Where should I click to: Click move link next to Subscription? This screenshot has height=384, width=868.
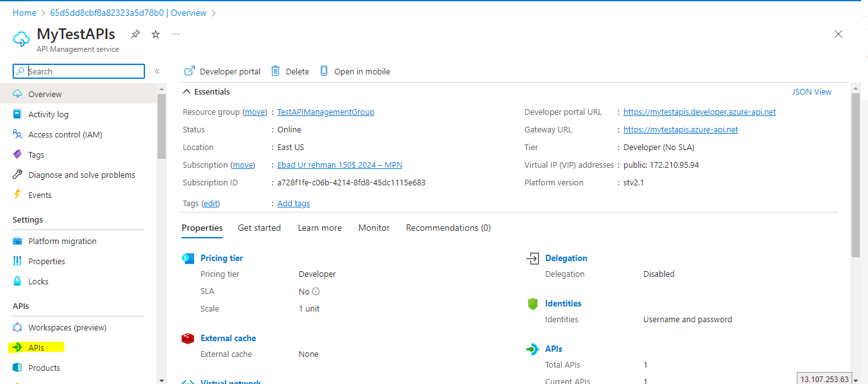243,165
